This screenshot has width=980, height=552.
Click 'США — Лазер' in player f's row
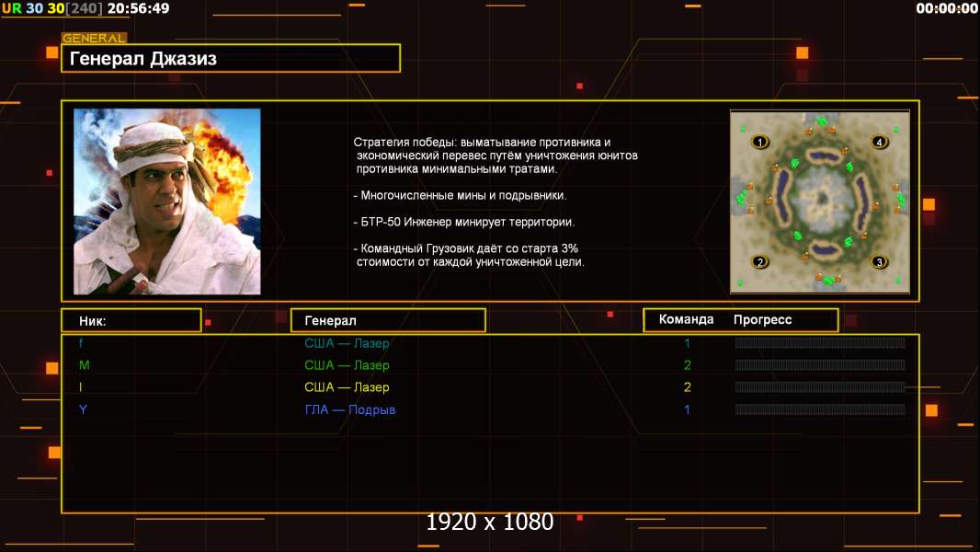click(x=347, y=343)
